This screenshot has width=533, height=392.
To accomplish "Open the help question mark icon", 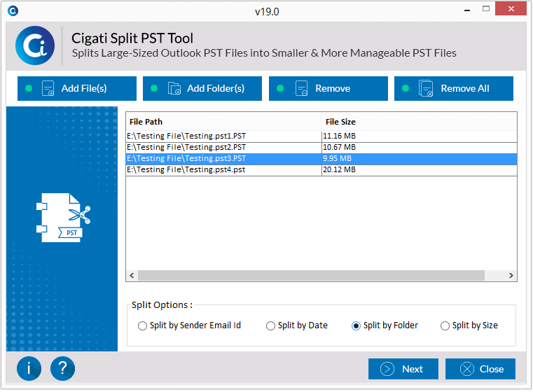I will point(62,369).
